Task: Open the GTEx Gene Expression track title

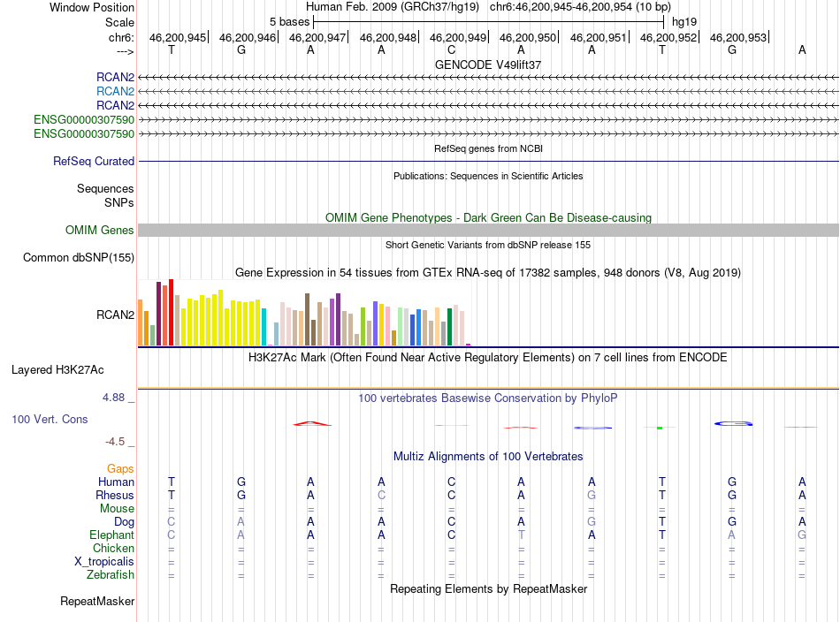Action: [x=488, y=272]
